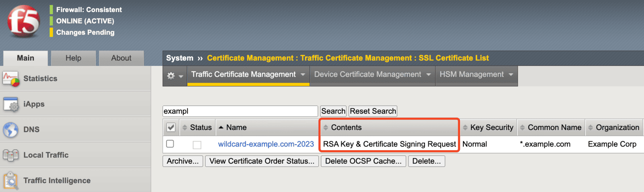Click the System breadcrumb label
Viewport: 644px width, 192px height.
tap(180, 58)
